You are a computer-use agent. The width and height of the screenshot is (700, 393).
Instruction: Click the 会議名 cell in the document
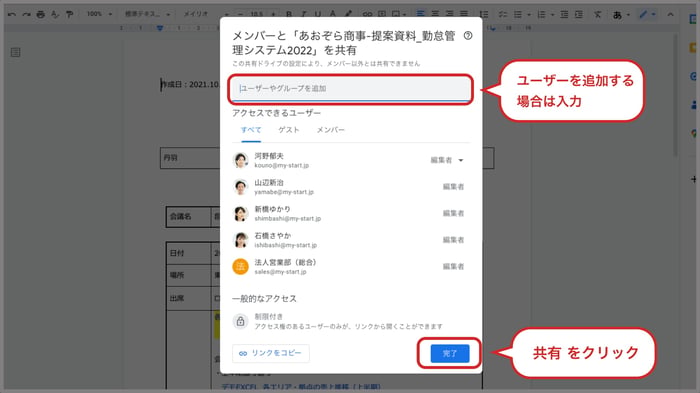(x=188, y=217)
